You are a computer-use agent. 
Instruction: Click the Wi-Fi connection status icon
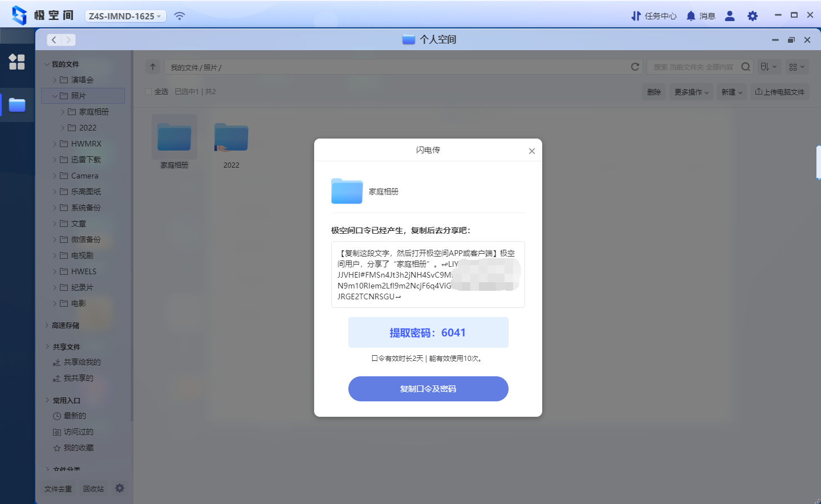point(180,16)
